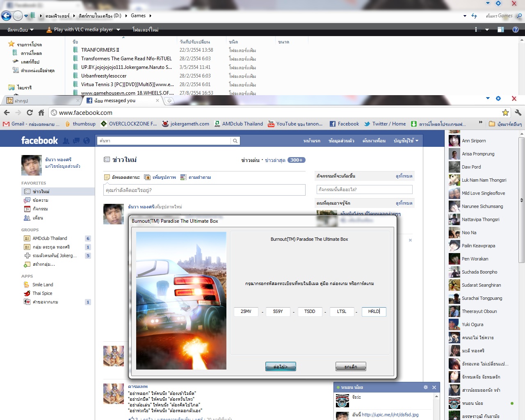Select the Urbanfreestylesoccer folder in Explorer
The height and width of the screenshot is (420, 525).
(104, 76)
